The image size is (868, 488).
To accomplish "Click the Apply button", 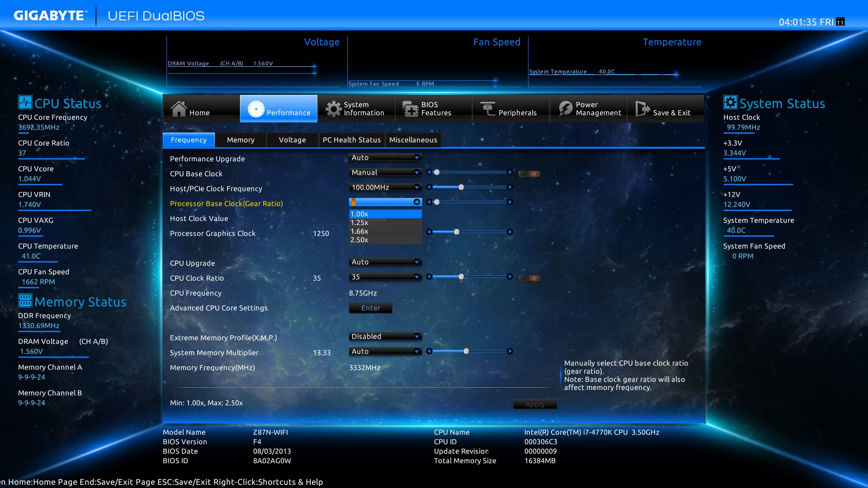I will [x=535, y=404].
